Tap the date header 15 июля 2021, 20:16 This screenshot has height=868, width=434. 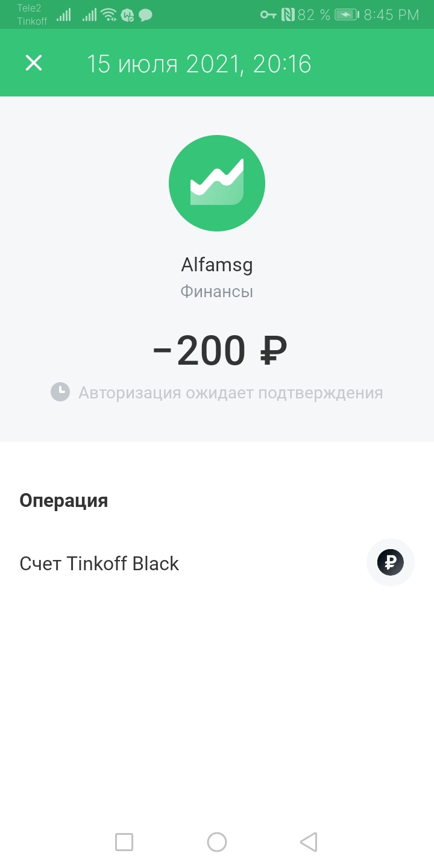199,64
